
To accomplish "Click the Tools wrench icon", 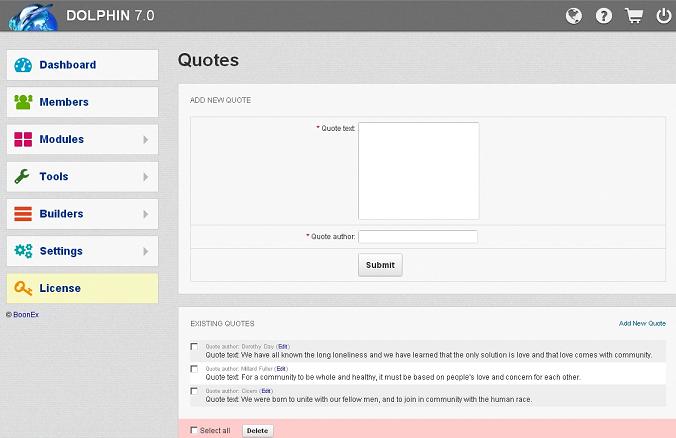I will tap(22, 176).
